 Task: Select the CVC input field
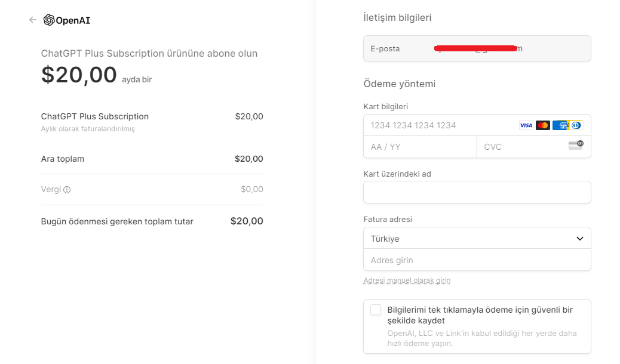point(534,147)
